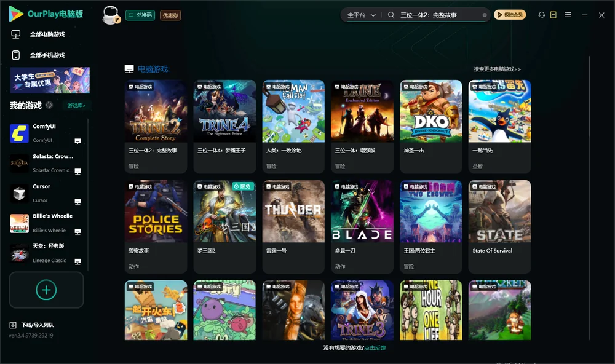615x364 pixels.
Task: Click the game list vertical scrollbar
Action: point(590,198)
